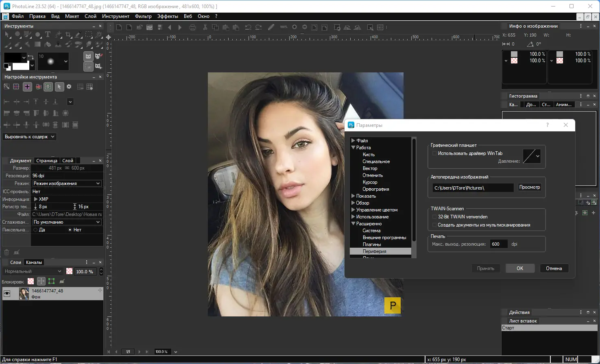
Task: Select the Crop tool
Action: point(68,35)
